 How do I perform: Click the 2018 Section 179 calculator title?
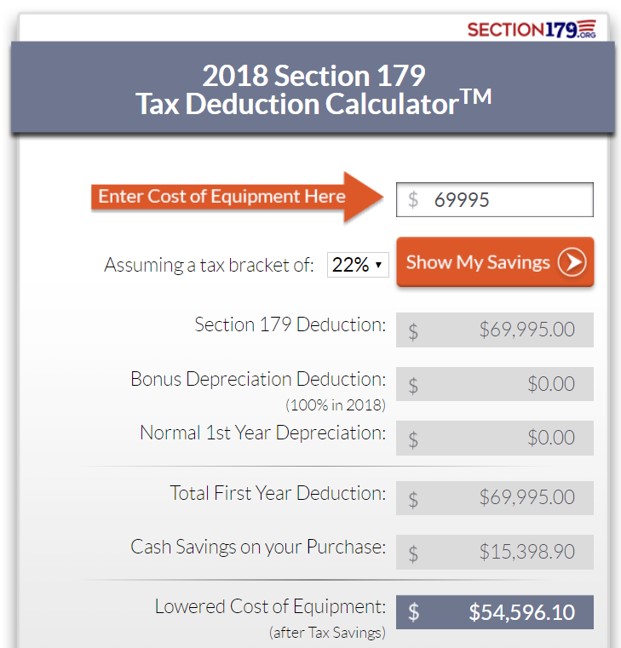[313, 89]
